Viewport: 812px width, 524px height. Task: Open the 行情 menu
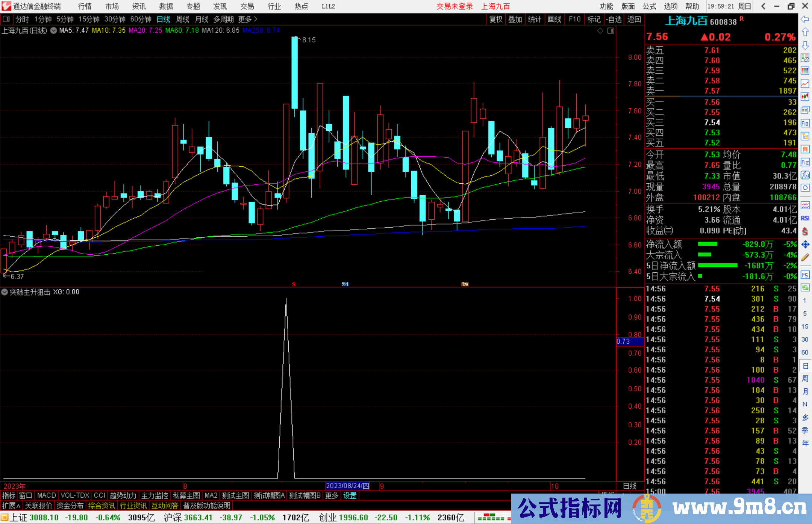pyautogui.click(x=85, y=6)
